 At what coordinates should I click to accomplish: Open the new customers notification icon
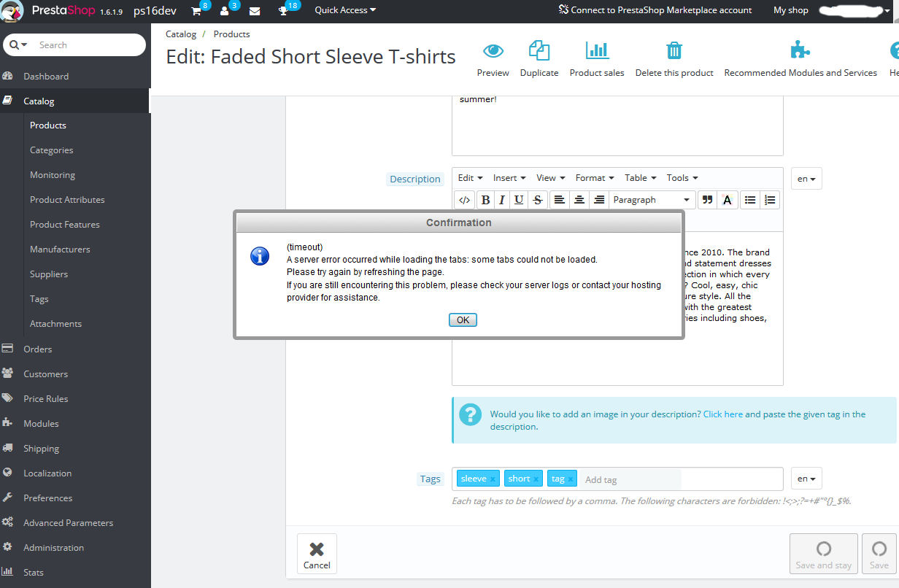[225, 11]
